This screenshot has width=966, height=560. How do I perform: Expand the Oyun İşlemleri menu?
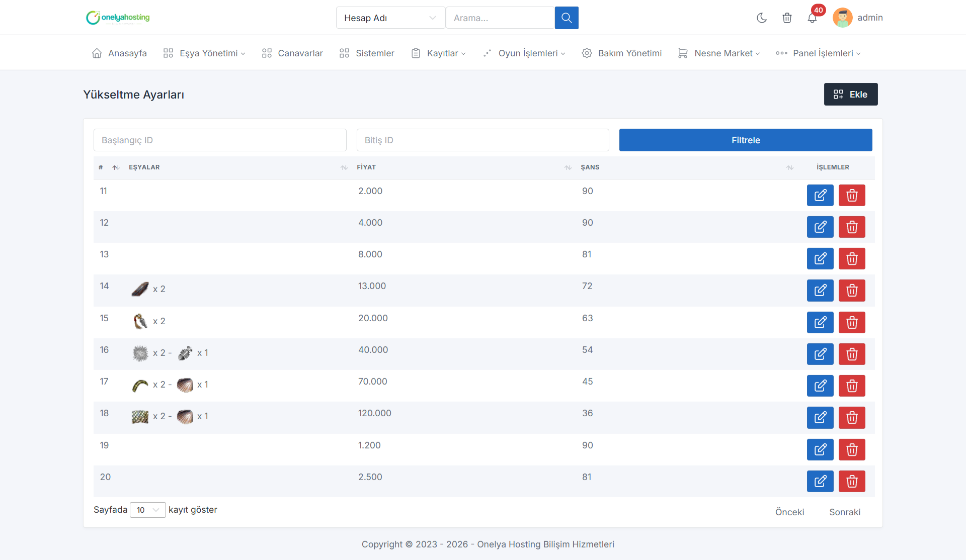pyautogui.click(x=524, y=53)
